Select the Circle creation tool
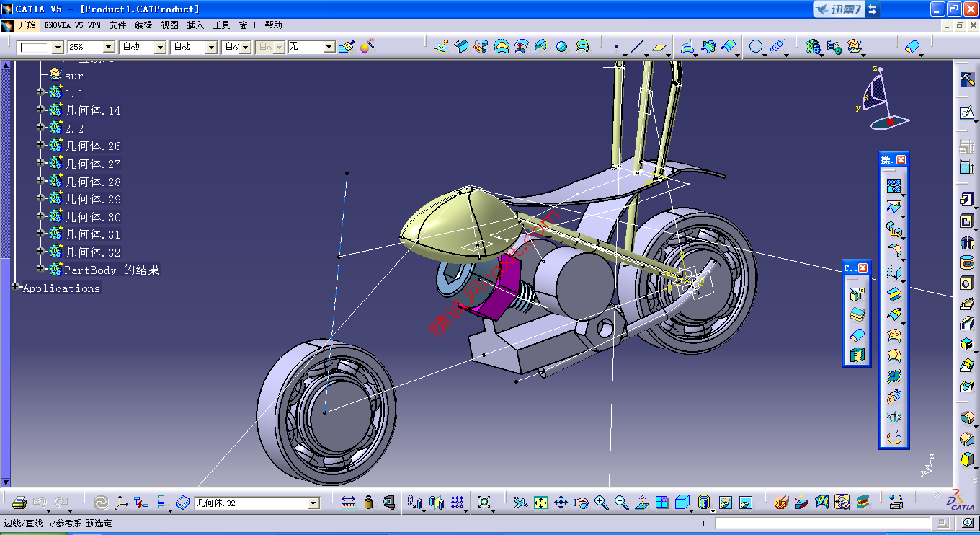 tap(756, 47)
